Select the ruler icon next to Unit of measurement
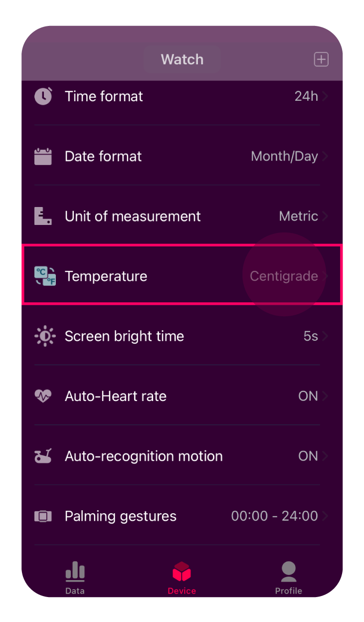The image size is (364, 622). click(43, 216)
